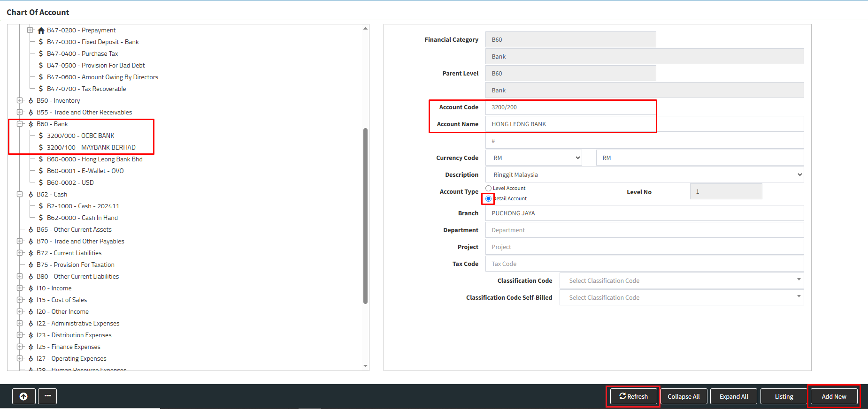The height and width of the screenshot is (409, 868).
Task: Click the up-arrow circle icon in bottom bar
Action: click(x=23, y=396)
